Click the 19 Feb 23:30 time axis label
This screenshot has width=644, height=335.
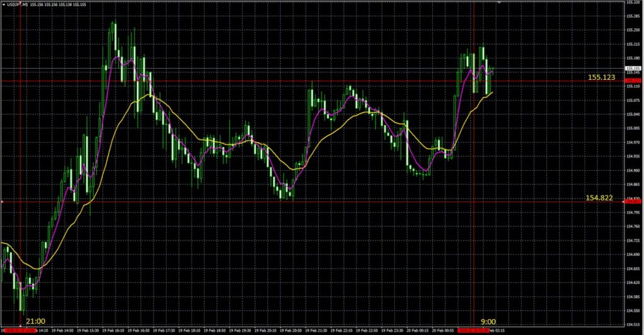click(392, 331)
